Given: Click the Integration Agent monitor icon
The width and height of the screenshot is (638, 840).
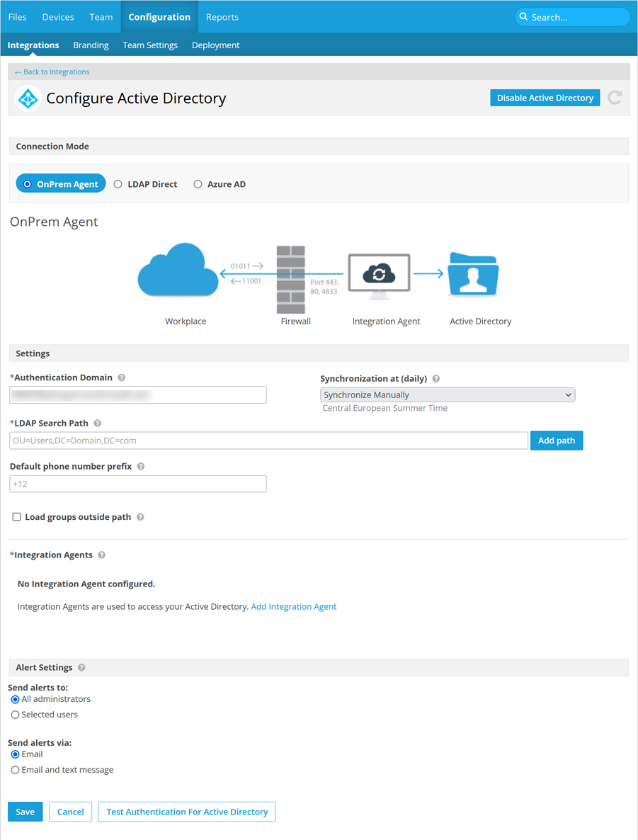Looking at the screenshot, I should pyautogui.click(x=380, y=276).
